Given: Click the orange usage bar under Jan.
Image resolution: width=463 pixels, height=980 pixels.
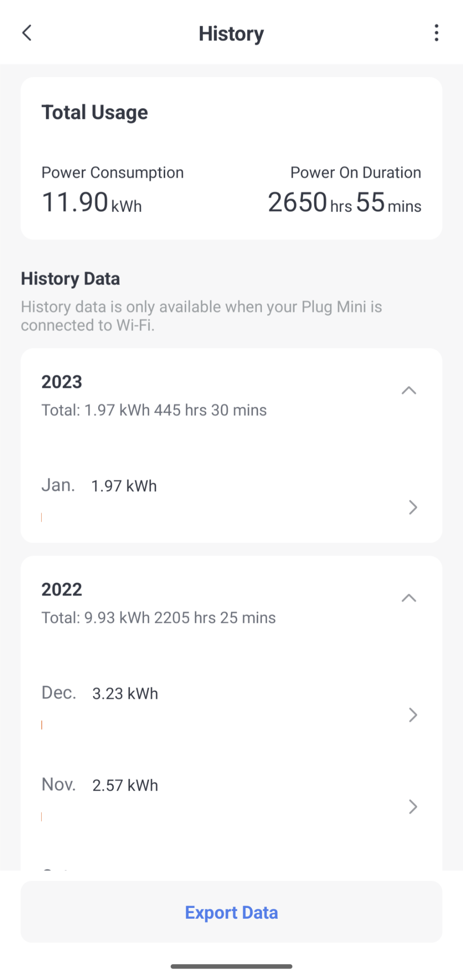Looking at the screenshot, I should coord(42,517).
